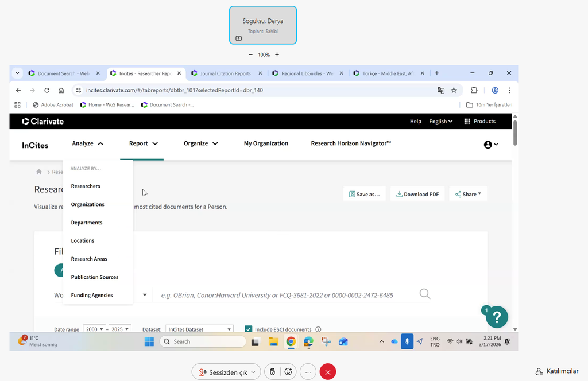Viewport: 588px width, 381px height.
Task: Open the Share dropdown
Action: pyautogui.click(x=467, y=194)
